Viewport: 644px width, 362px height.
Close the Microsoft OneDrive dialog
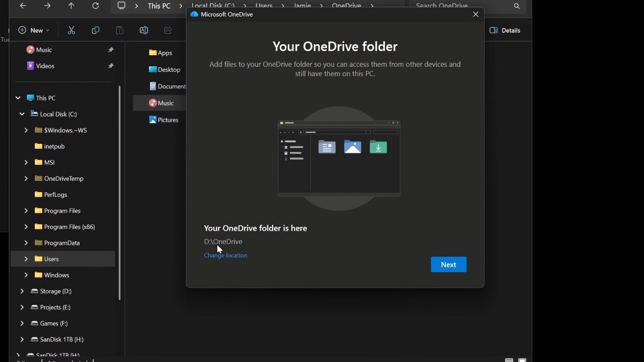(475, 15)
